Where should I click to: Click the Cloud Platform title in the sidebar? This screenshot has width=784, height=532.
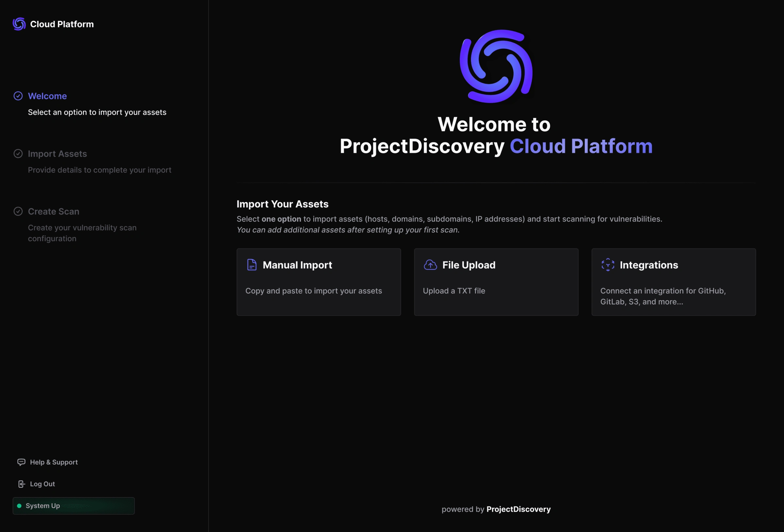click(x=62, y=24)
